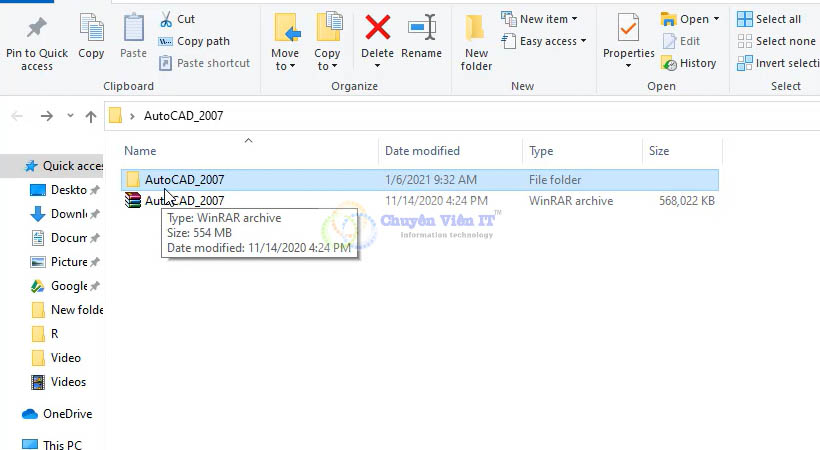Open the Easy access dropdown
This screenshot has width=820, height=450.
coord(544,41)
